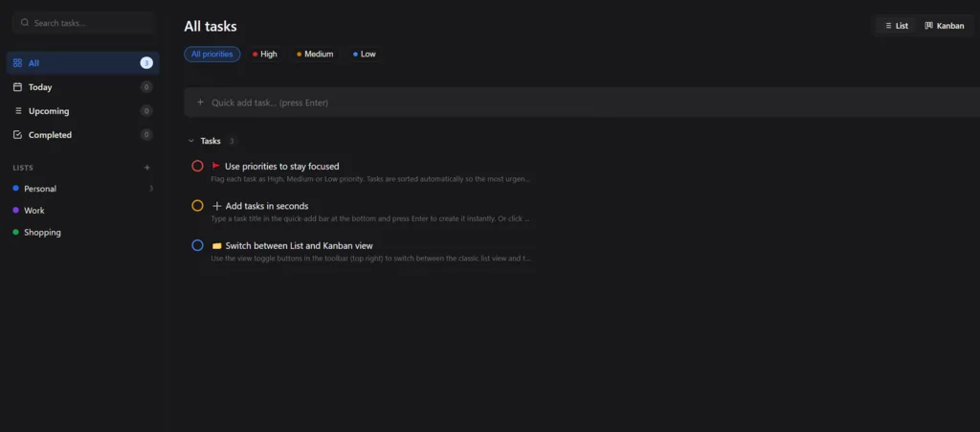
Task: Click the All grid icon in sidebar
Action: 17,63
